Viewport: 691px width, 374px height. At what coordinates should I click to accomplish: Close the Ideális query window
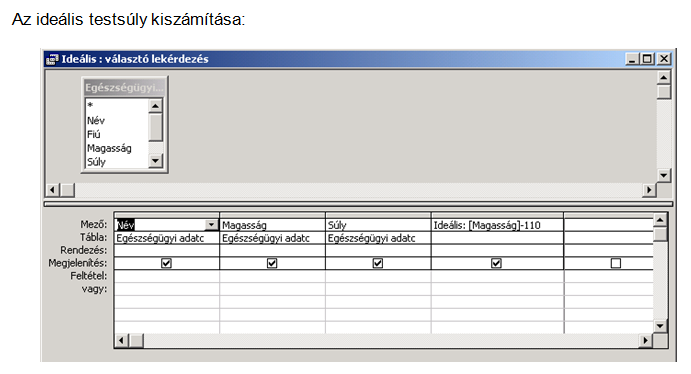coord(664,59)
